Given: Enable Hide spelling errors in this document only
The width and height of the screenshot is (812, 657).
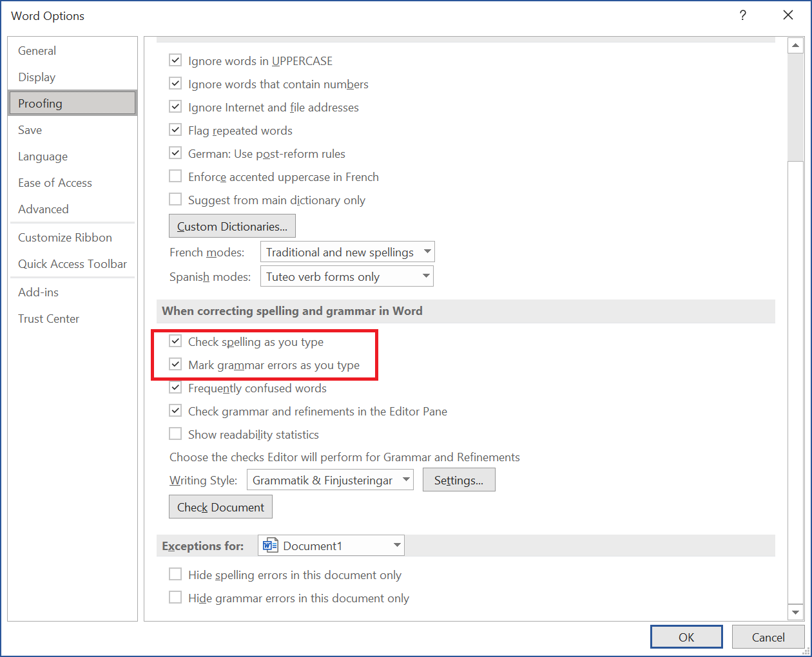Looking at the screenshot, I should click(x=175, y=574).
